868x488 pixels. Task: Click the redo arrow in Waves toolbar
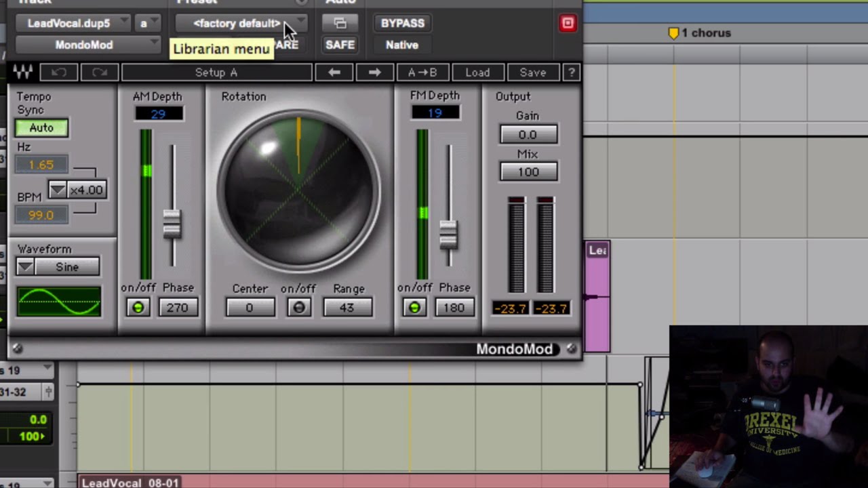pyautogui.click(x=100, y=72)
